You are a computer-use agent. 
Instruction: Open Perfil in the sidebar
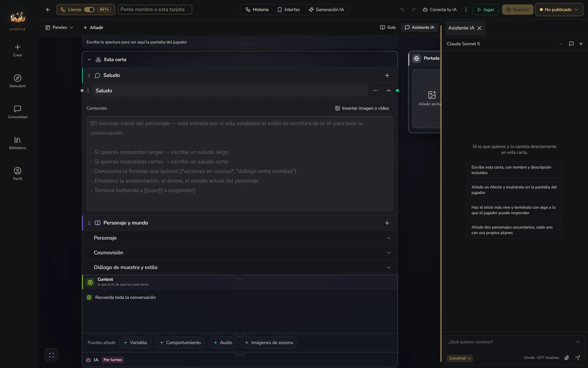click(x=17, y=174)
